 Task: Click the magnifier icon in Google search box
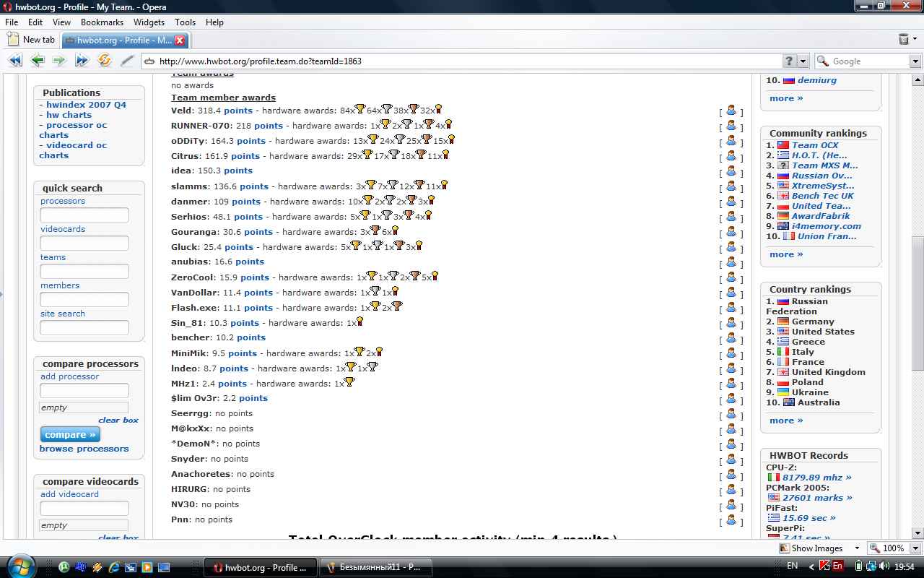point(822,61)
